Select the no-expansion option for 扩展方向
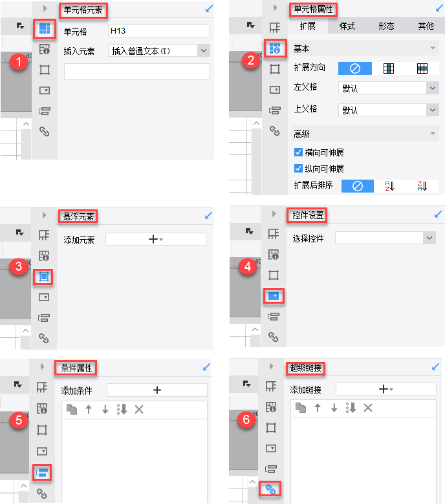Image resolution: width=445 pixels, height=504 pixels. point(355,68)
